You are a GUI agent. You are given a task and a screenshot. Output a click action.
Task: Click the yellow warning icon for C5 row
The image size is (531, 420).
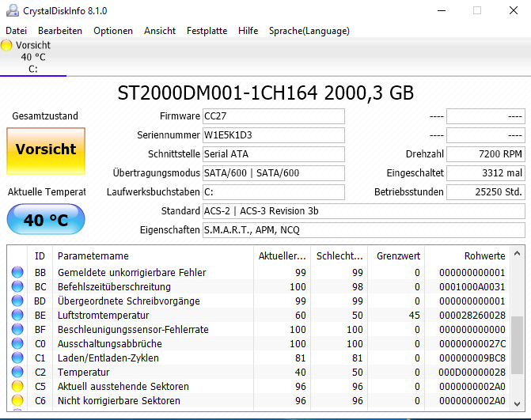point(17,386)
